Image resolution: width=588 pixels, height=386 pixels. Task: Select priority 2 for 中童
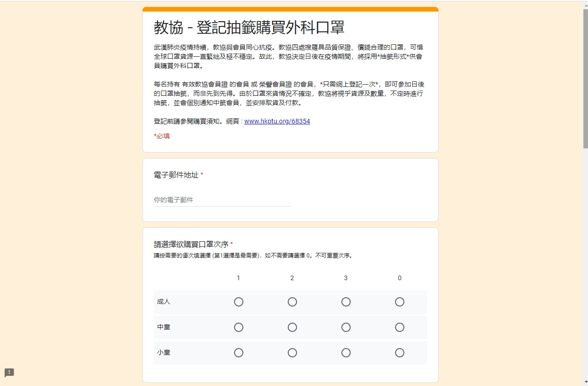[x=292, y=327]
